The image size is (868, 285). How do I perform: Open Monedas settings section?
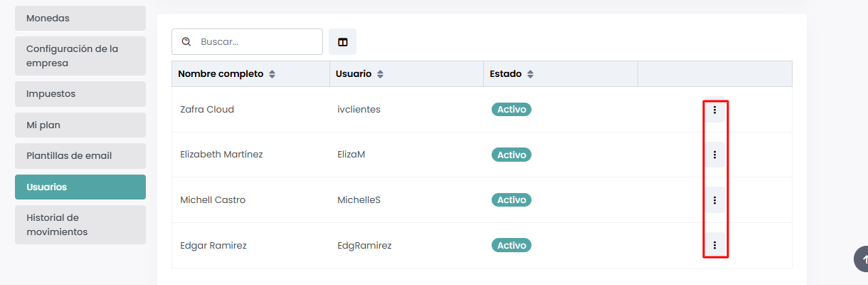[80, 19]
